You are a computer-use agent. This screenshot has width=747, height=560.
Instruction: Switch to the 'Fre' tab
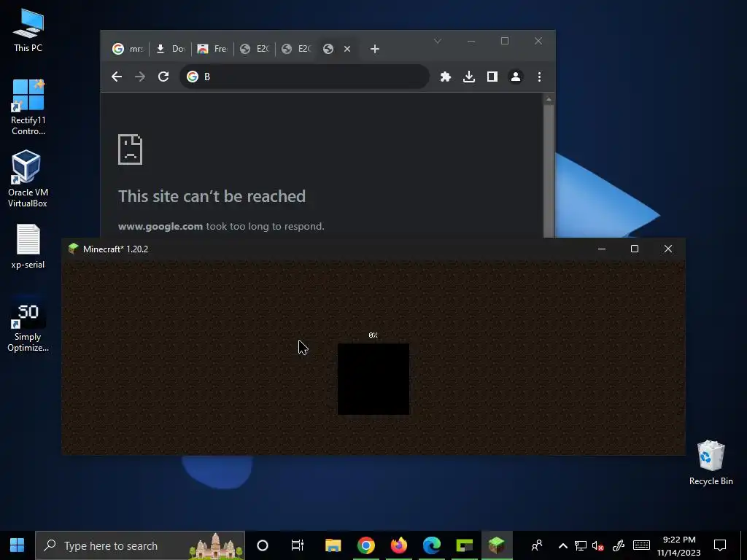click(x=212, y=49)
